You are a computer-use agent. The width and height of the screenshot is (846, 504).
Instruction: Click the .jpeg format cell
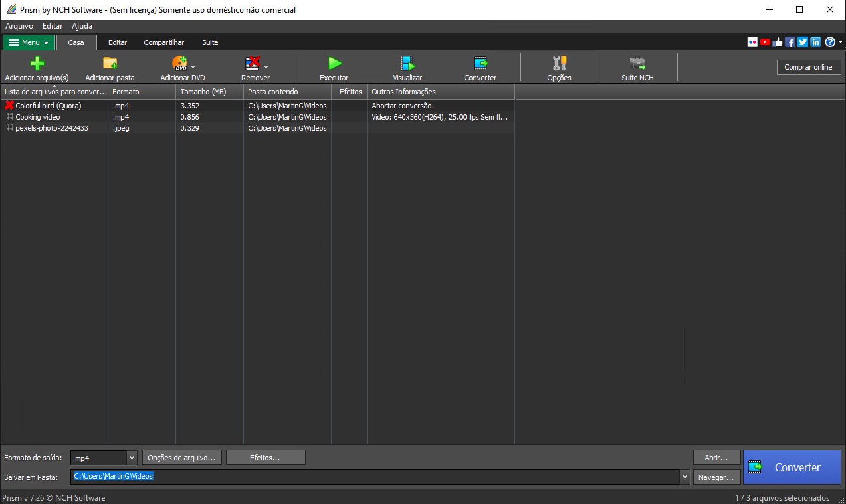point(142,128)
